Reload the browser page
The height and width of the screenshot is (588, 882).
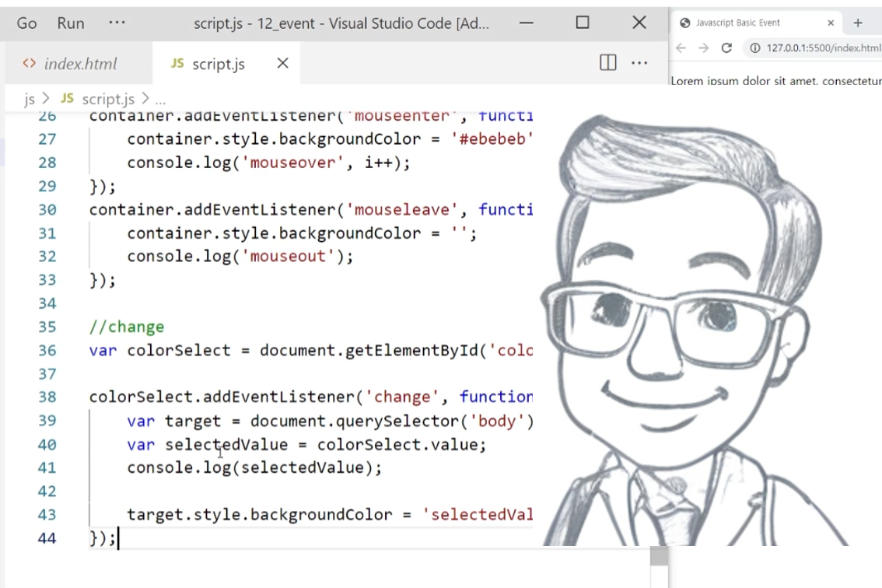[x=727, y=48]
